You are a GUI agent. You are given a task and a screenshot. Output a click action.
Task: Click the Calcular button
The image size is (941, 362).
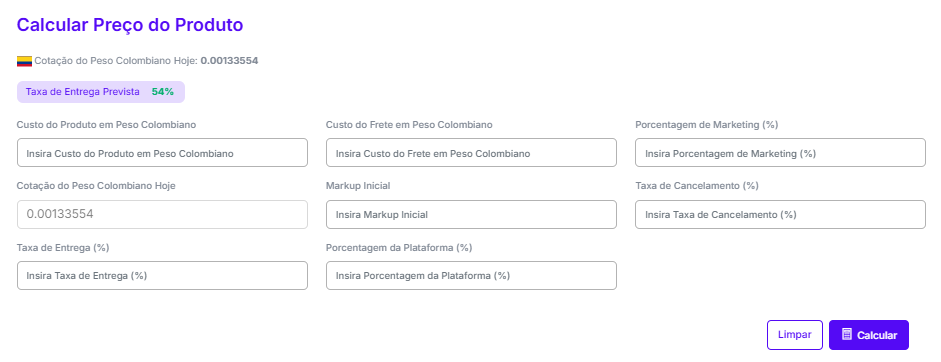pos(869,335)
